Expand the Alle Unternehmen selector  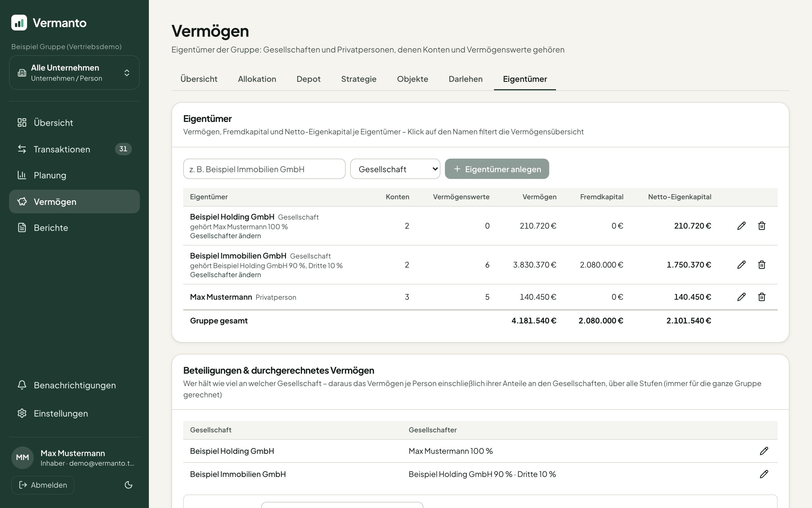tap(74, 73)
